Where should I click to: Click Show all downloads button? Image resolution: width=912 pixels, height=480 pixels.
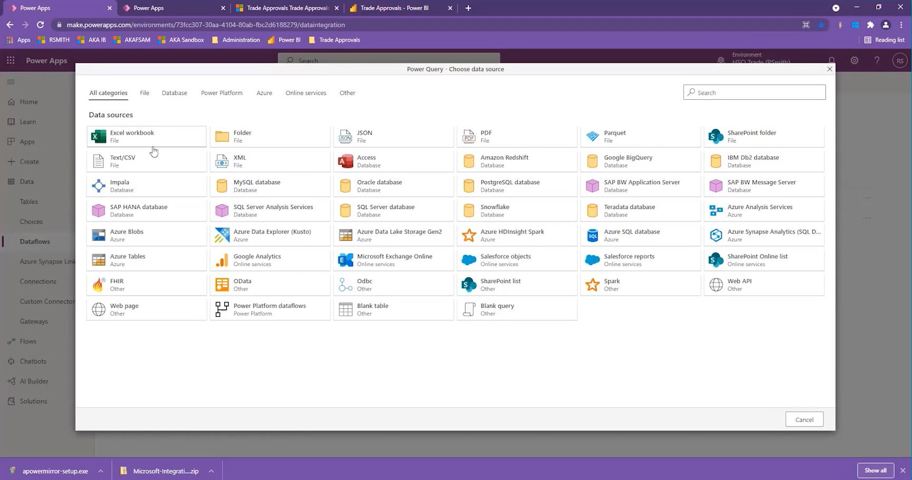point(875,470)
